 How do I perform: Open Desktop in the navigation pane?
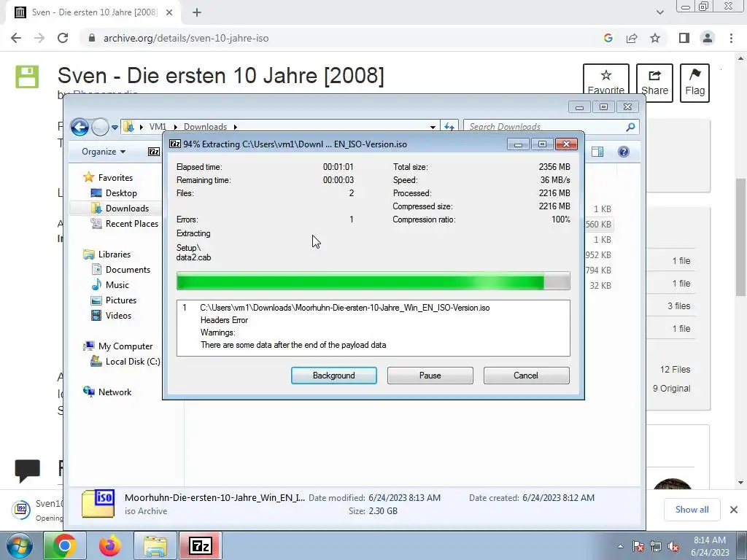point(121,192)
